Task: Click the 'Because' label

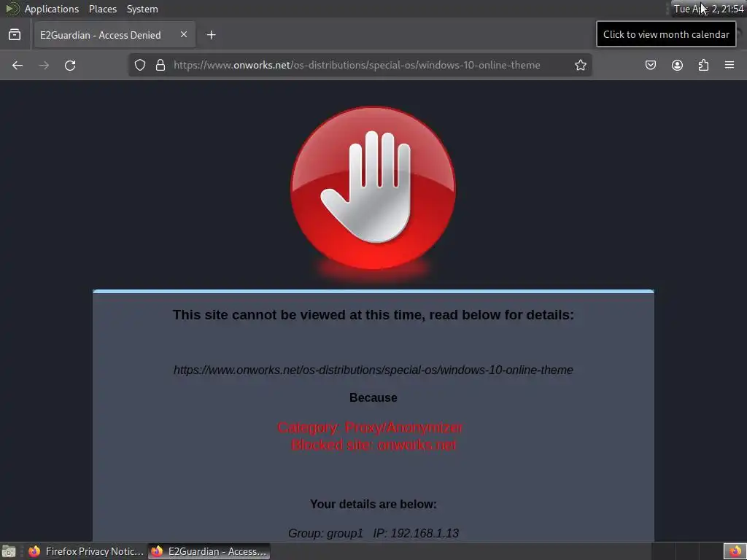Action: (x=373, y=397)
